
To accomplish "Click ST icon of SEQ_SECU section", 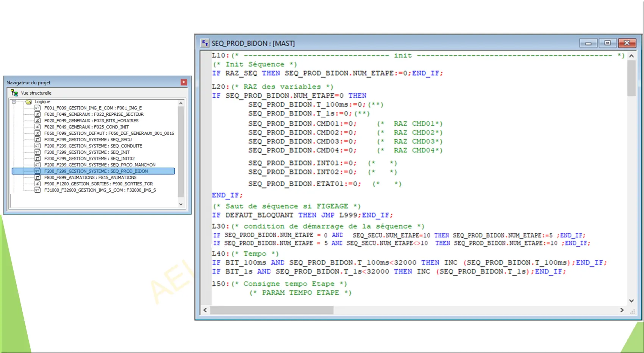I will [38, 140].
